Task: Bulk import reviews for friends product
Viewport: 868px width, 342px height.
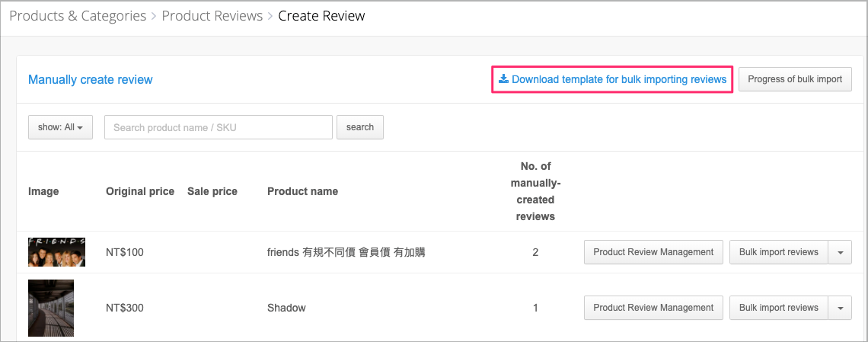Action: coord(778,252)
